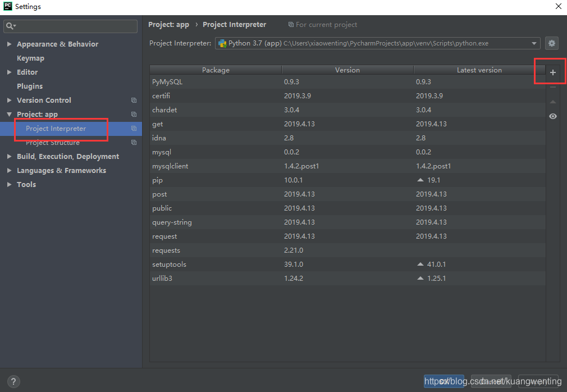Image resolution: width=567 pixels, height=392 pixels.
Task: Click latest version 41.0.1 cell
Action: (436, 265)
